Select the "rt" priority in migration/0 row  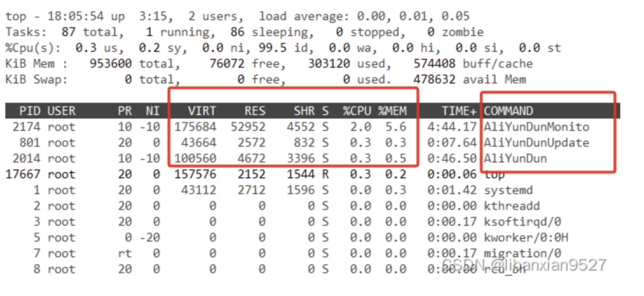[x=125, y=253]
